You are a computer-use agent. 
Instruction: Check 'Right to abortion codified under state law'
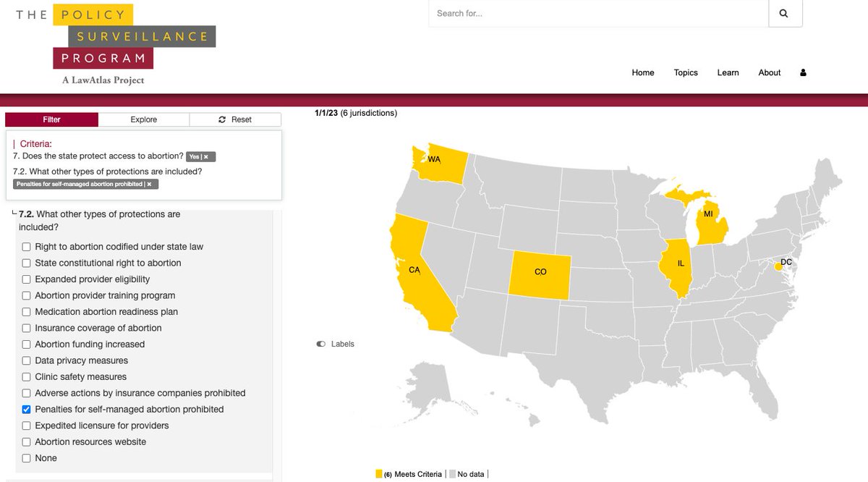[27, 247]
